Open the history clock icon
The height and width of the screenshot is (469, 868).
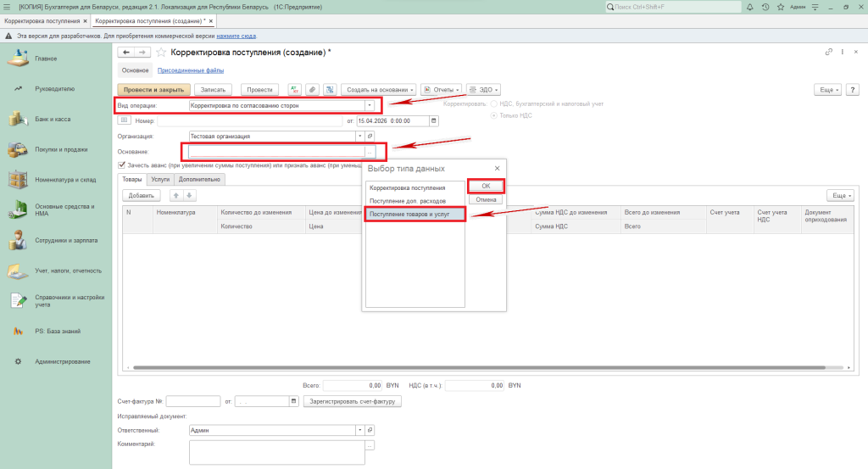[765, 7]
